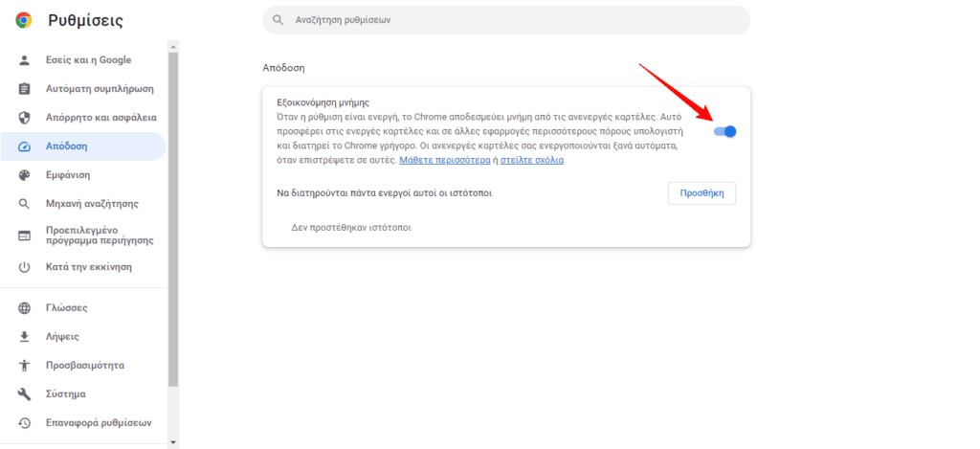
Task: Open Επαναφορά ρυθμίσεων section
Action: tap(99, 423)
